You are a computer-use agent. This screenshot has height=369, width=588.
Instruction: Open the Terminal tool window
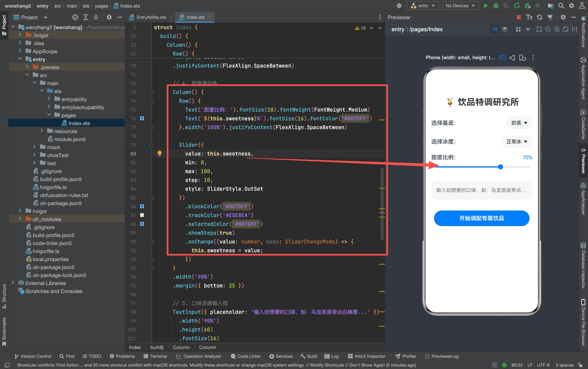155,356
